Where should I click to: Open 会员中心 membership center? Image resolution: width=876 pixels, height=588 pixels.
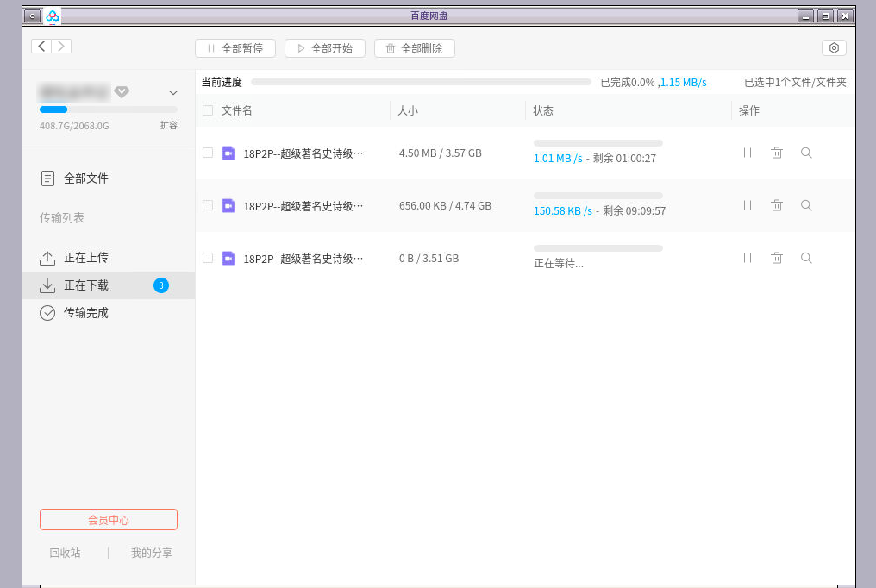109,520
